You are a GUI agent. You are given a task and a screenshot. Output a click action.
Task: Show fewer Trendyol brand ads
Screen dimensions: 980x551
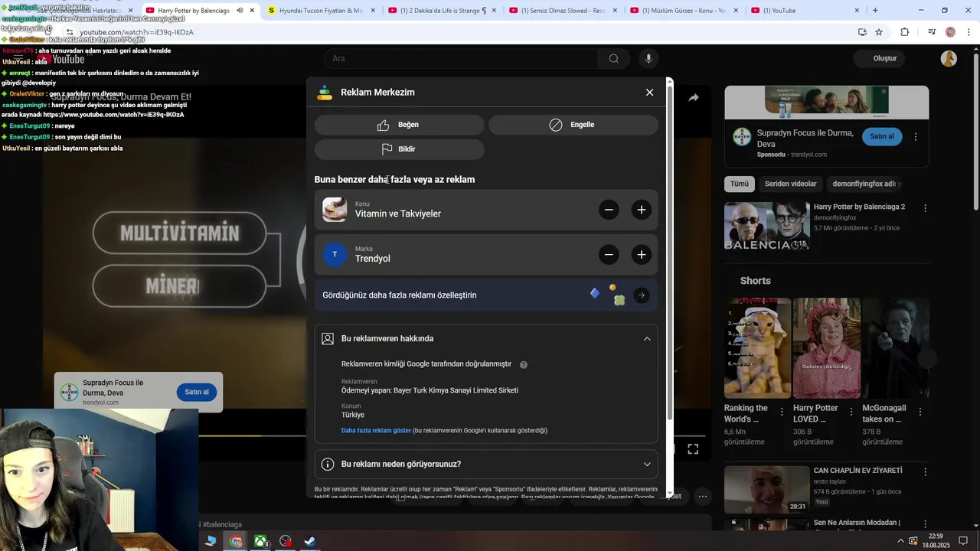pos(609,255)
